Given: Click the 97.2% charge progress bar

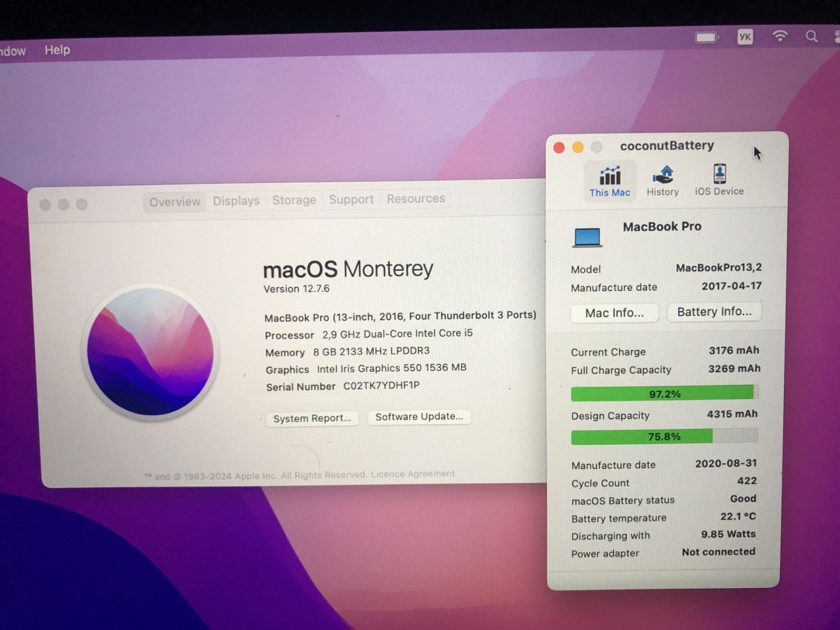Looking at the screenshot, I should [x=664, y=393].
